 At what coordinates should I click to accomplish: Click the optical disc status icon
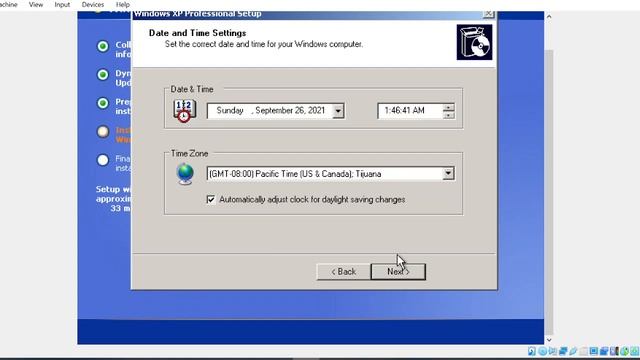click(543, 351)
